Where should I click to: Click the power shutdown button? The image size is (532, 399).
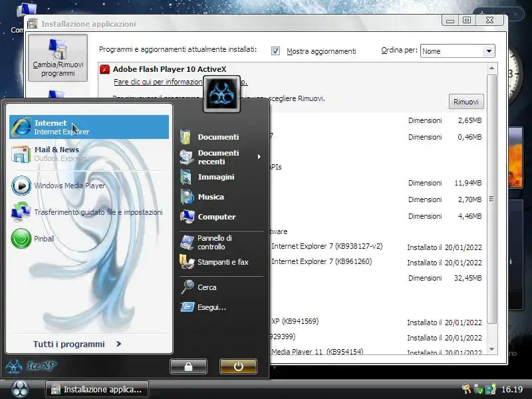[x=238, y=366]
